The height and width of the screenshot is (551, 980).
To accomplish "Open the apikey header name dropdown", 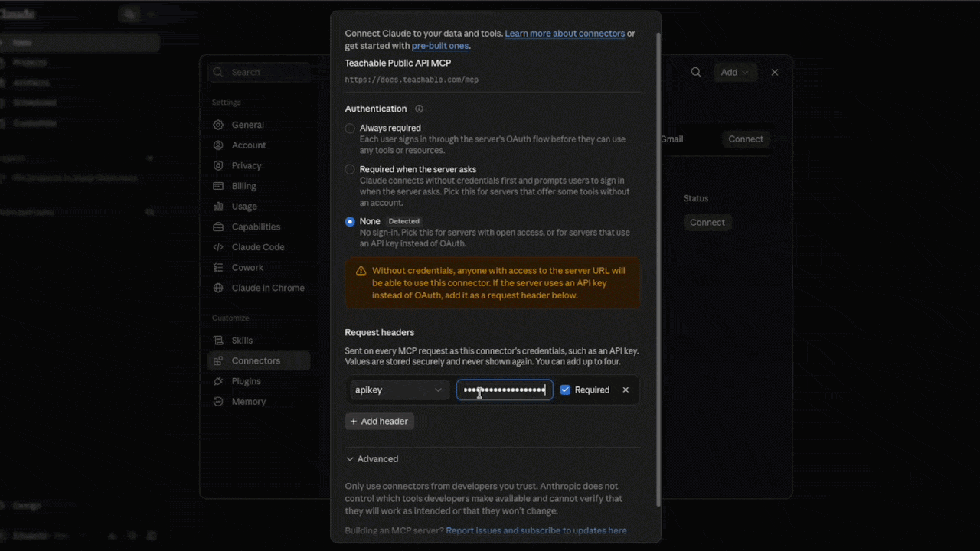I will tap(400, 390).
